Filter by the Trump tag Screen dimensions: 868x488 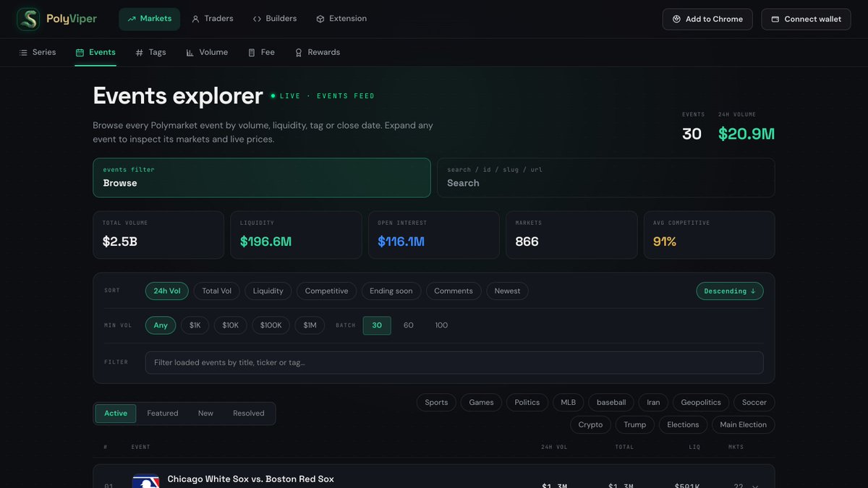pyautogui.click(x=635, y=425)
